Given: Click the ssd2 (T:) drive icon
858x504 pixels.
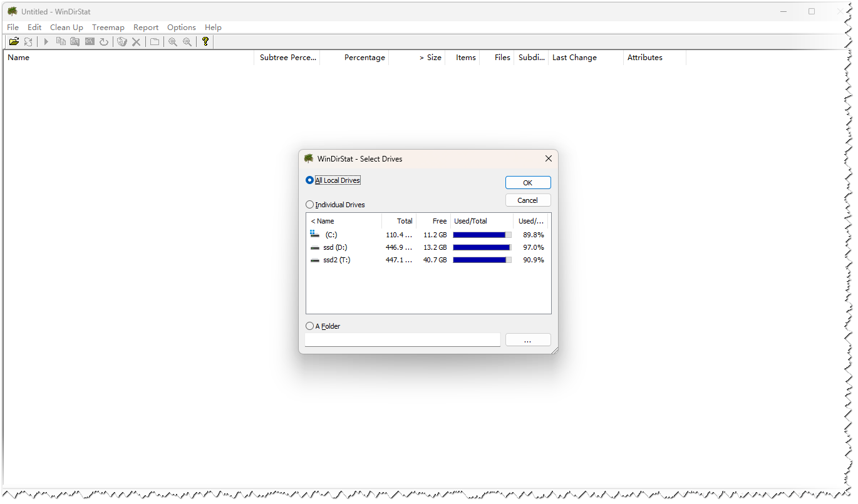Looking at the screenshot, I should [315, 260].
